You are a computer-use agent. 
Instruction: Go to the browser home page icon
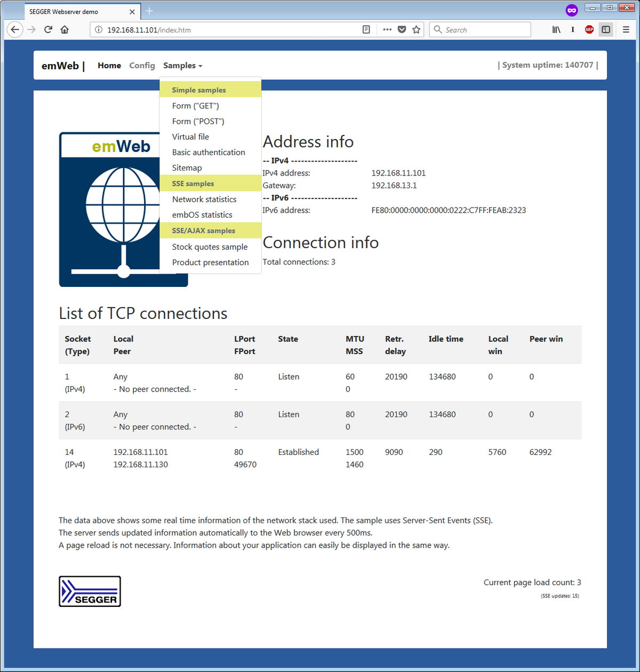(x=65, y=30)
